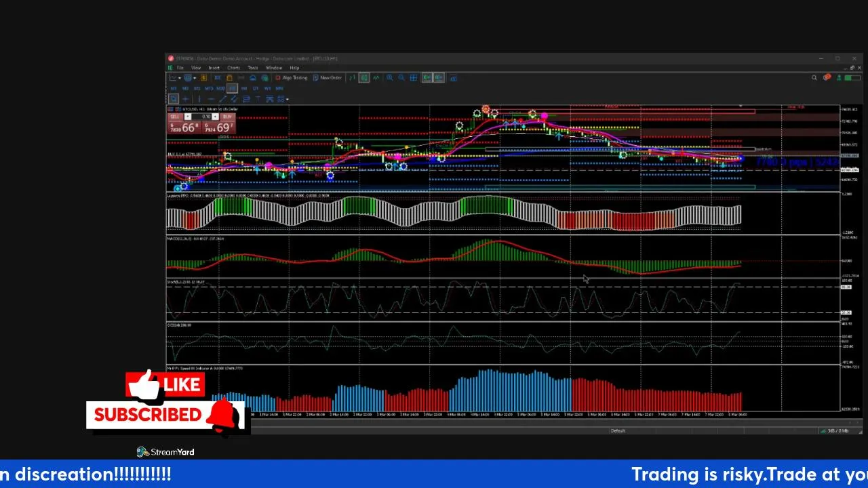
Task: Decrease lot volume with down arrow
Action: pos(188,117)
